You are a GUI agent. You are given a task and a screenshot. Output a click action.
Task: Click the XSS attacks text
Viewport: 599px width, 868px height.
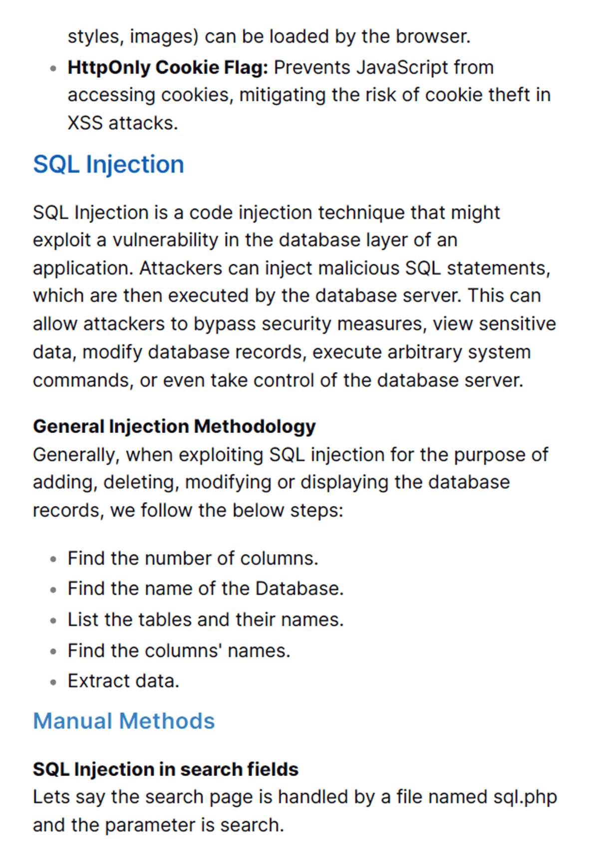(x=123, y=123)
